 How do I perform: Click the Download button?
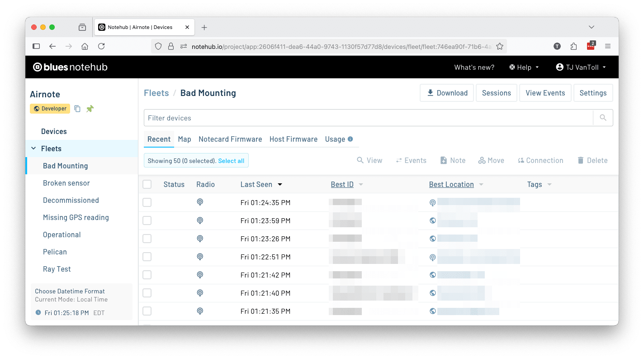(x=447, y=93)
